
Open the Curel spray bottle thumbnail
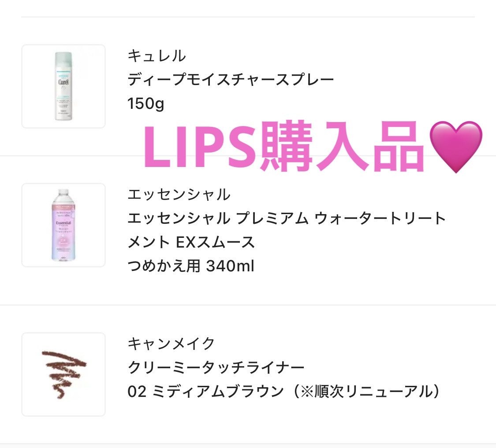tap(63, 86)
